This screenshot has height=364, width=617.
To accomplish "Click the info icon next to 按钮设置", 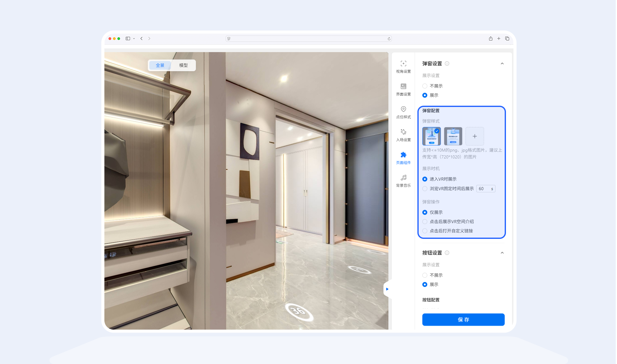I will click(447, 253).
